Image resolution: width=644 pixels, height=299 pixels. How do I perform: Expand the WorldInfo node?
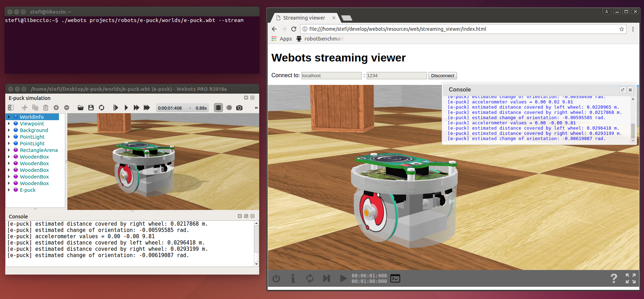click(x=9, y=117)
